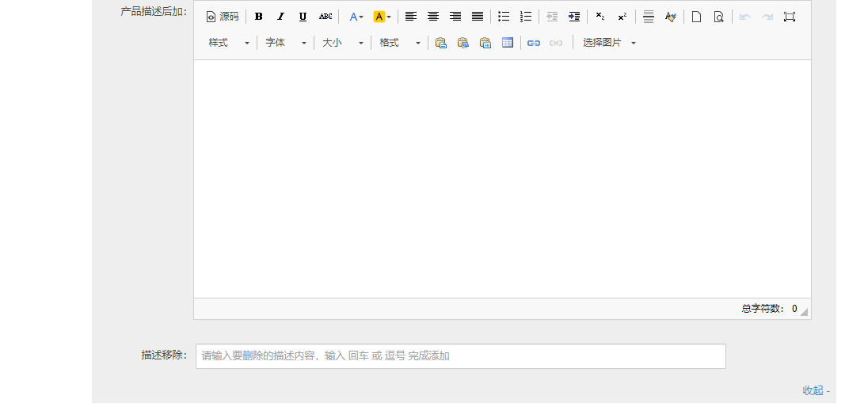
Task: Insert a numbered list
Action: coord(526,17)
